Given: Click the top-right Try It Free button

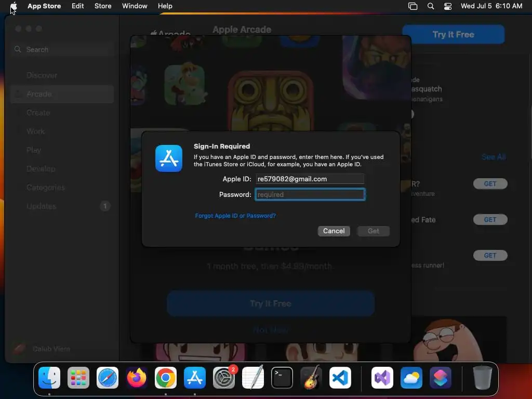Looking at the screenshot, I should 453,34.
